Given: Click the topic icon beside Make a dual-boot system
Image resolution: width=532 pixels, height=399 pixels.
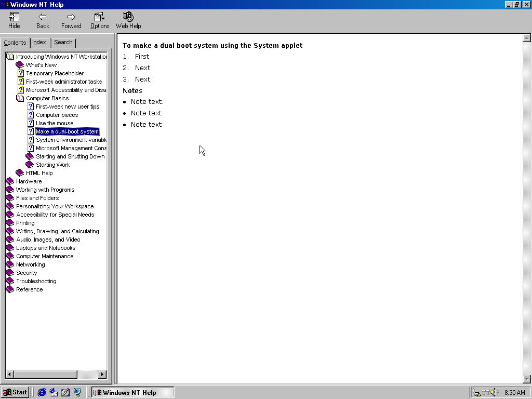Looking at the screenshot, I should pos(31,131).
